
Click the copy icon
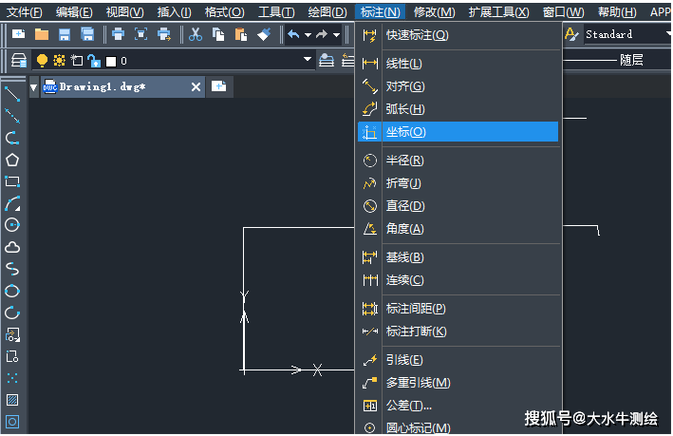coord(218,34)
